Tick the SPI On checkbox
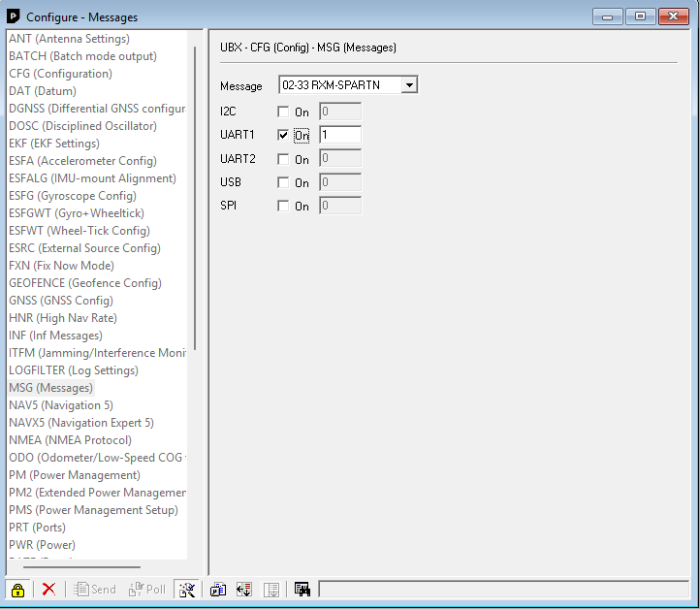Screen dimensions: 700x609 pyautogui.click(x=283, y=206)
